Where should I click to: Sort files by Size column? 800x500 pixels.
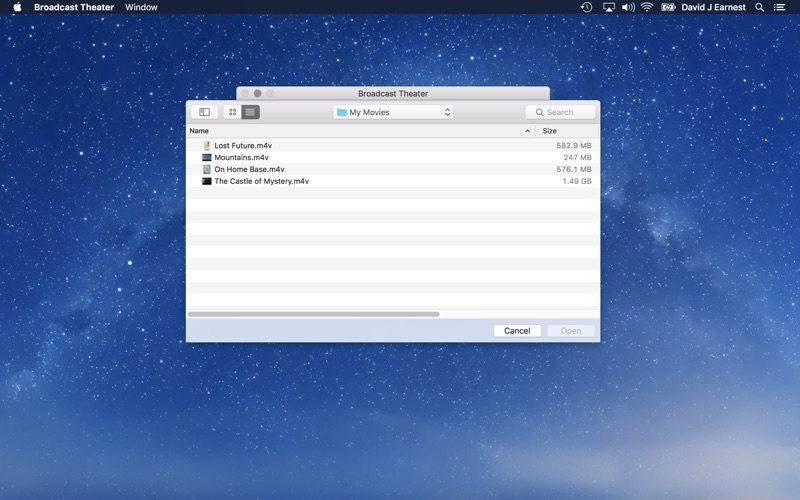click(x=567, y=131)
